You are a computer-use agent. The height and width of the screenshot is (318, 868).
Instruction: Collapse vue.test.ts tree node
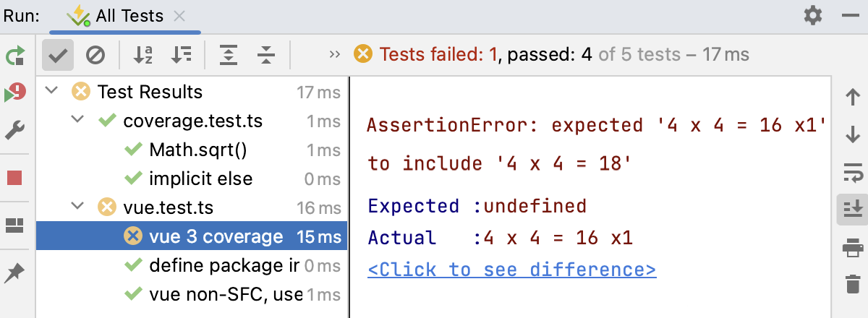[77, 207]
